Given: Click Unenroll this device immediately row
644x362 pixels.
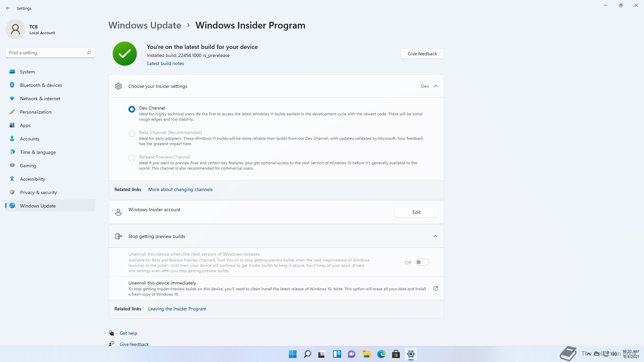Looking at the screenshot, I should pyautogui.click(x=276, y=288).
